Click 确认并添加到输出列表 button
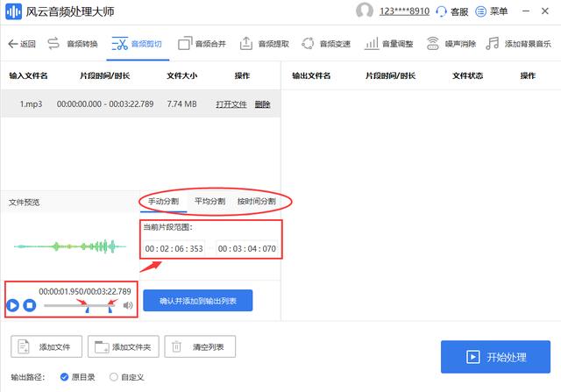 click(198, 300)
